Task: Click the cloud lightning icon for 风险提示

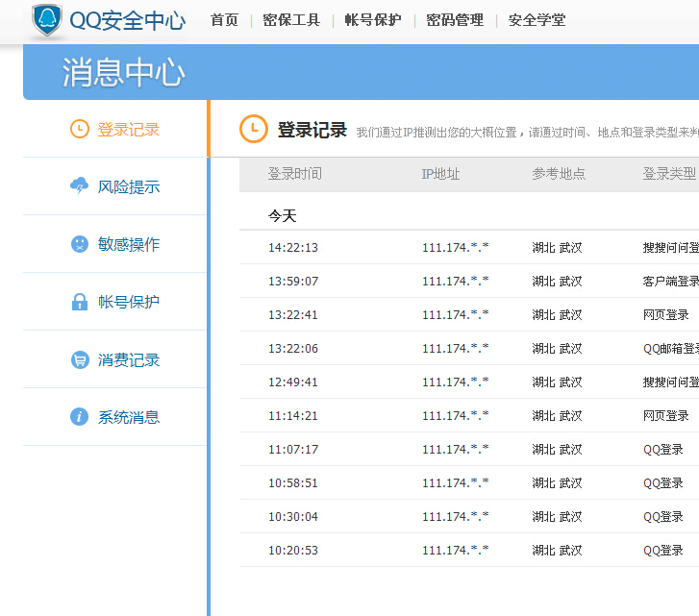Action: point(80,185)
